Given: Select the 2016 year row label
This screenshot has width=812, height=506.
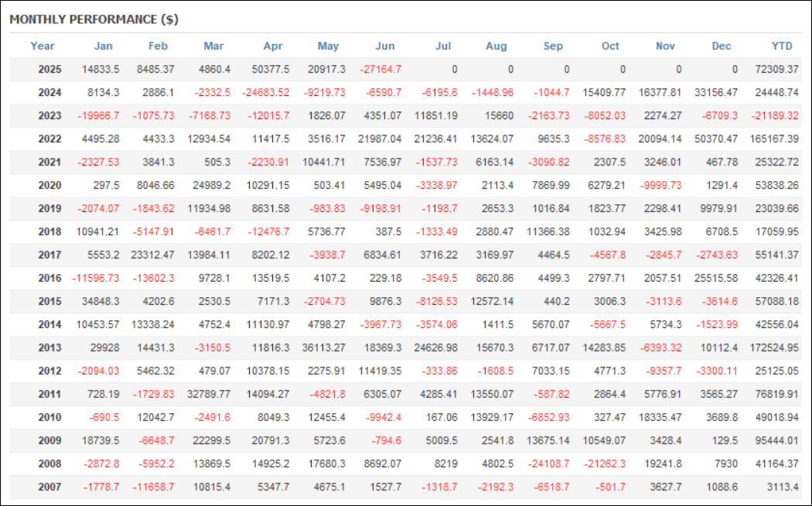Looking at the screenshot, I should [49, 278].
